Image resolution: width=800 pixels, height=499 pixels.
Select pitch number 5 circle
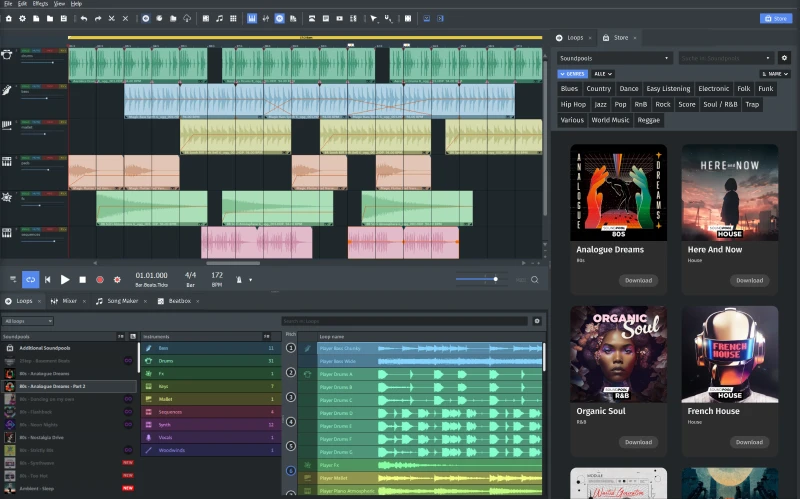click(x=291, y=446)
